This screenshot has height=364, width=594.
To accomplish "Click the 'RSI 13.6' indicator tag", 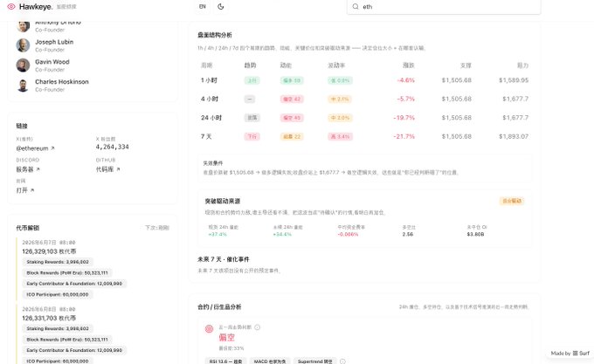I will point(225,361).
